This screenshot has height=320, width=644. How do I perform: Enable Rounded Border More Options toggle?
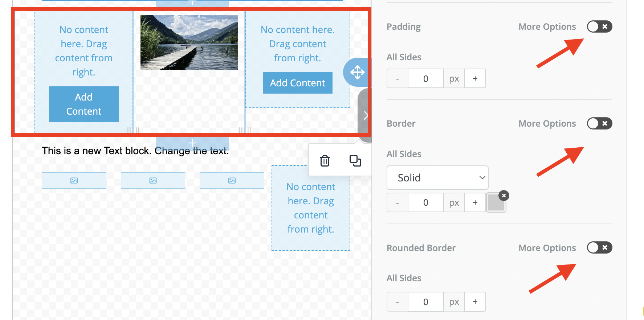click(599, 247)
